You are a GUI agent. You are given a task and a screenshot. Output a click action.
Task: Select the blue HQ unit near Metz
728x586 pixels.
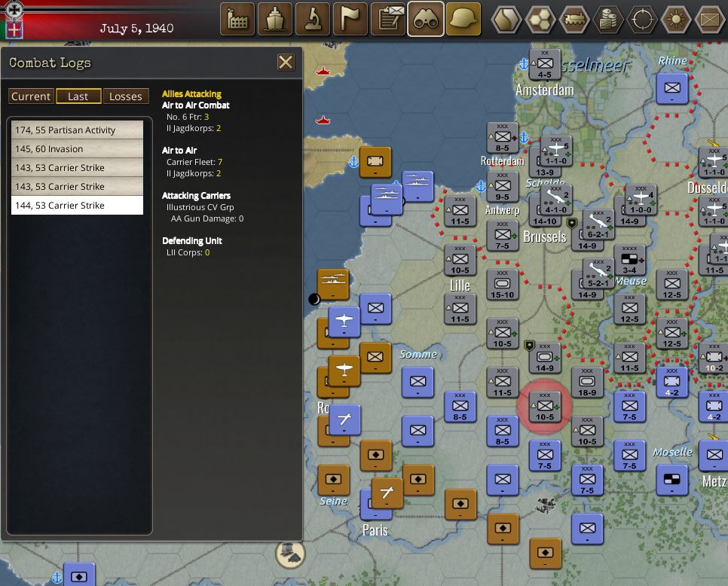(671, 481)
